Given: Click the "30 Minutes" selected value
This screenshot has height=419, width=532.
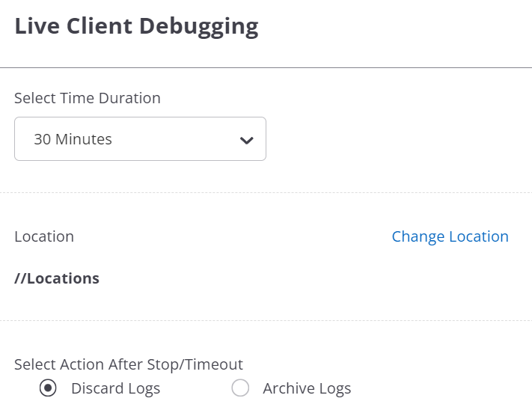Looking at the screenshot, I should (73, 139).
